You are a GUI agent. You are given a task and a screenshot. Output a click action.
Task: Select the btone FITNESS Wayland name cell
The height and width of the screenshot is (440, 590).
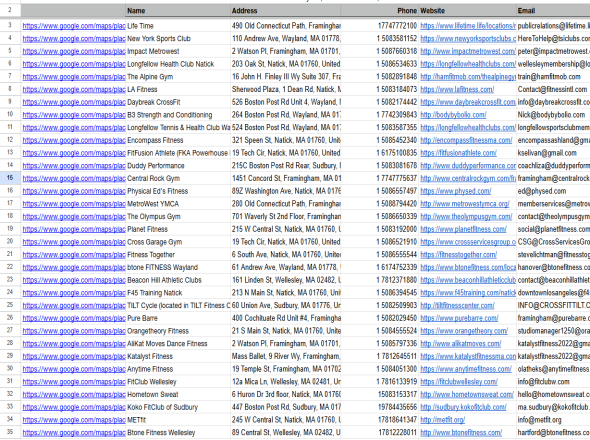coord(178,267)
